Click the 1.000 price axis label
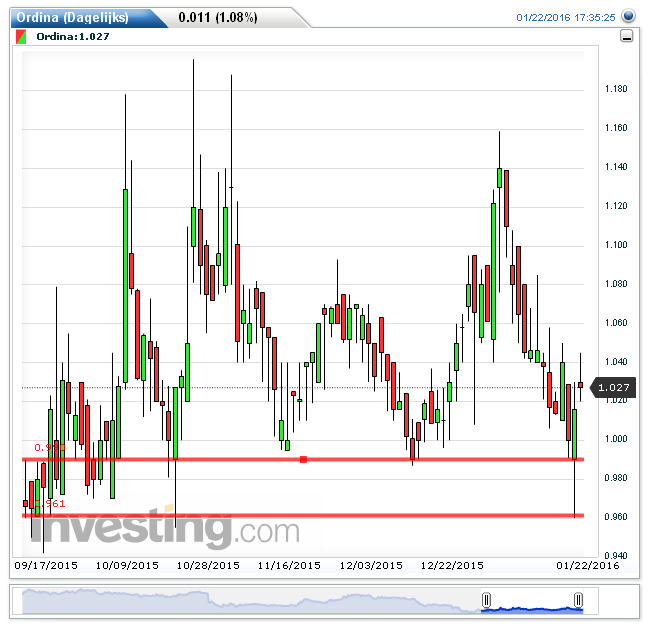Screen dimensions: 650x627 click(x=616, y=439)
